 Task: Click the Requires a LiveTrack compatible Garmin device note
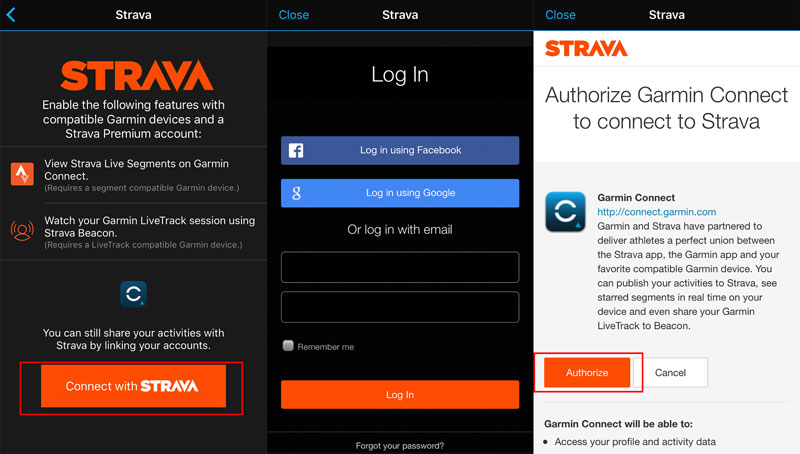(x=143, y=245)
